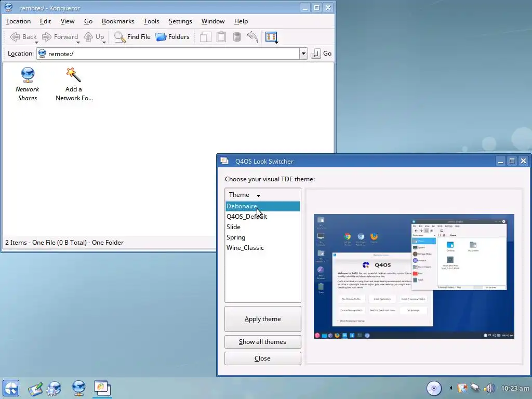Open the Forward history dropdown arrow

click(78, 43)
